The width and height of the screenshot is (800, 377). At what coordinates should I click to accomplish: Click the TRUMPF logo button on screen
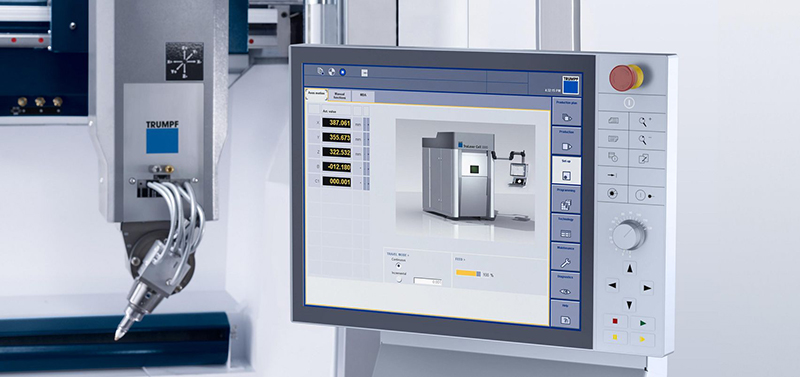(x=570, y=85)
